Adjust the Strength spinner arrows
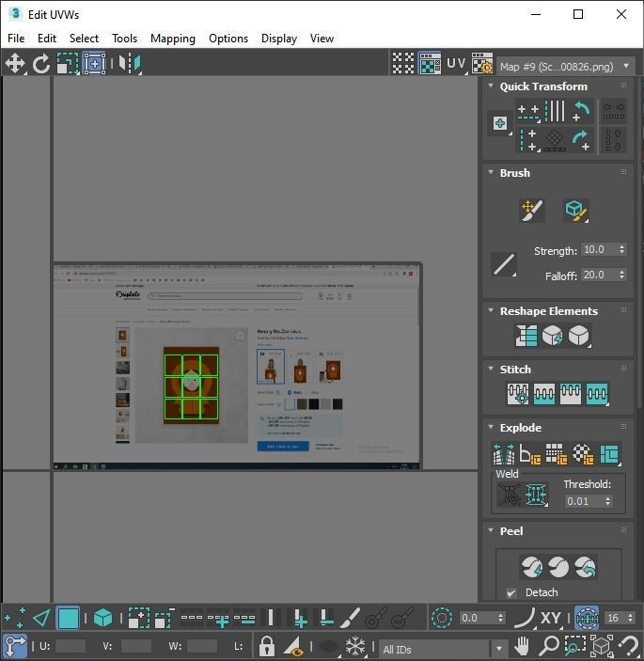The width and height of the screenshot is (644, 661). pos(621,249)
